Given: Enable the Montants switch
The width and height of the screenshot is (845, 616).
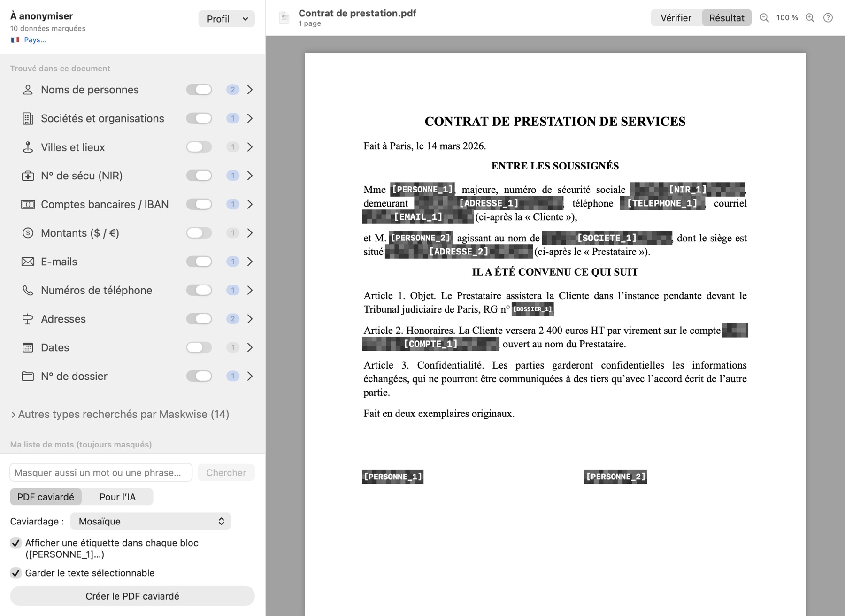Looking at the screenshot, I should click(199, 233).
